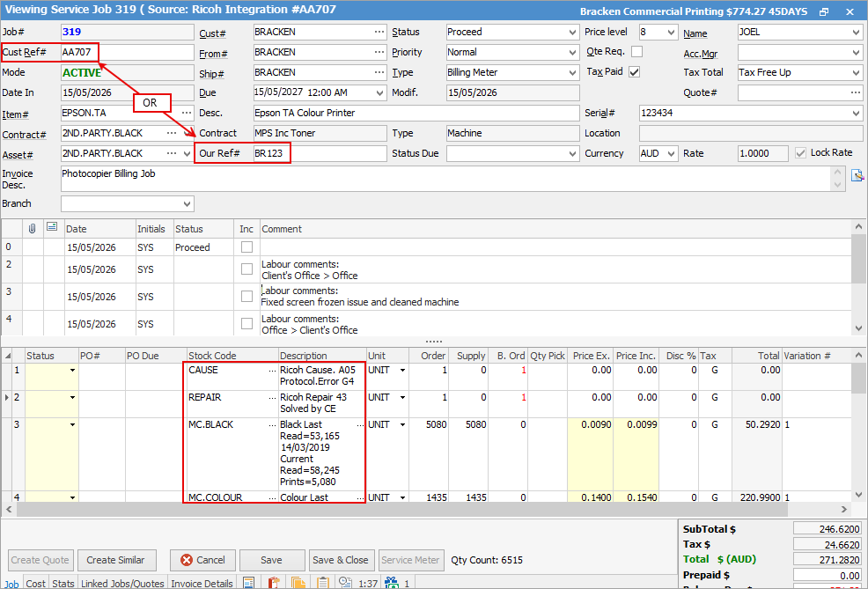This screenshot has height=589, width=868.
Task: Tick Inc checkbox for Fixed screen frozen comment
Action: (x=246, y=297)
